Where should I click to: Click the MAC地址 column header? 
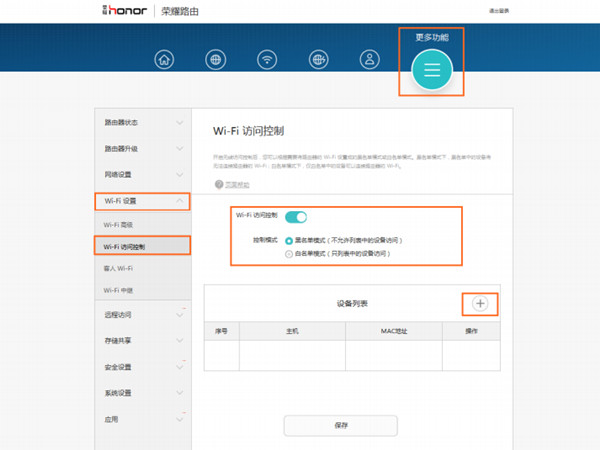pos(394,331)
